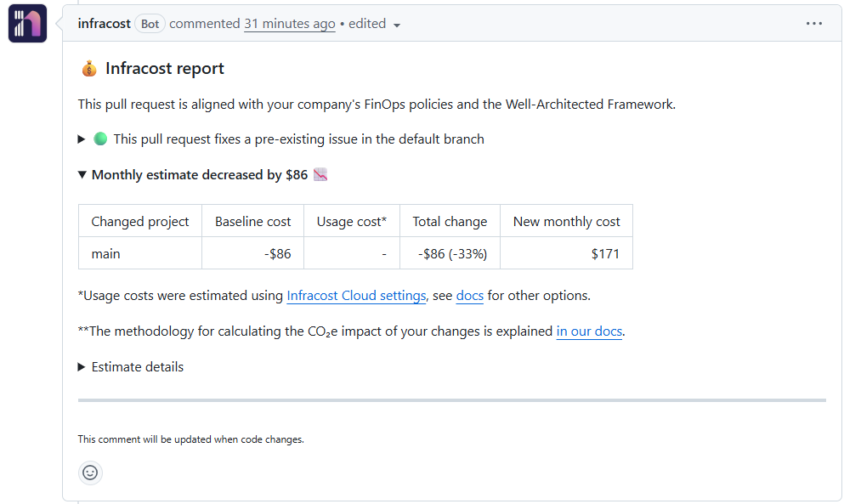The width and height of the screenshot is (844, 504).
Task: Click the Bot label badge
Action: [150, 24]
